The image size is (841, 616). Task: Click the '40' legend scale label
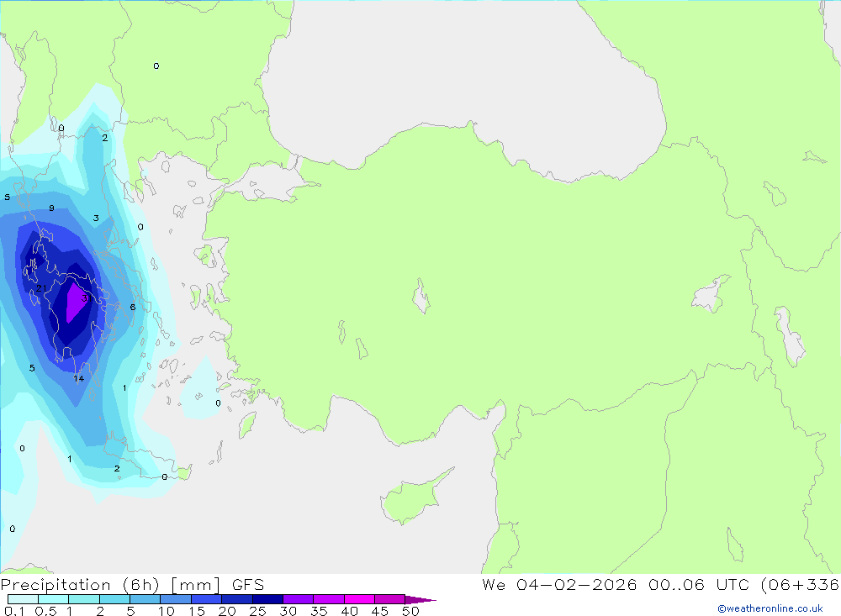point(350,611)
